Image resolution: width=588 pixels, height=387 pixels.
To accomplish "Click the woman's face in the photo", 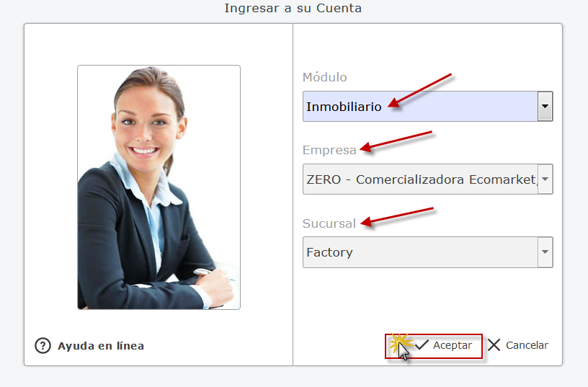I will [147, 124].
